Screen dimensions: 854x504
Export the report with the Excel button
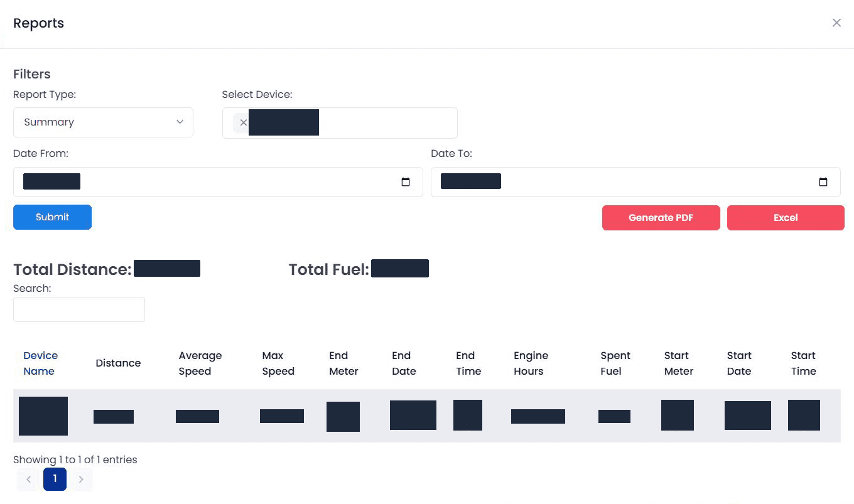click(786, 218)
